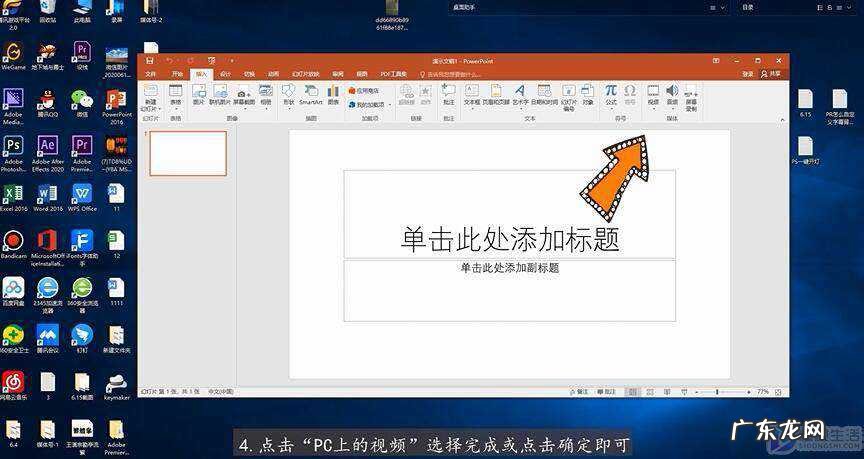Choose Online Pictures (联机图片) icon
The height and width of the screenshot is (459, 864).
220,95
